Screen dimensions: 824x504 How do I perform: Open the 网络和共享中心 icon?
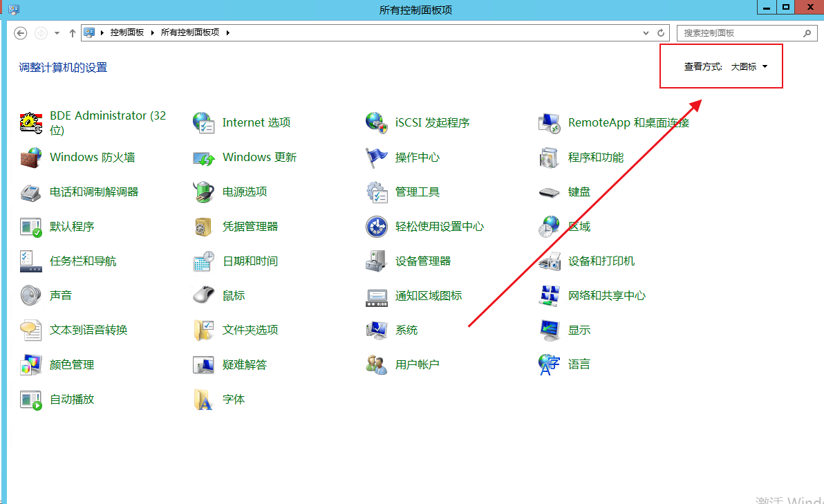click(549, 295)
